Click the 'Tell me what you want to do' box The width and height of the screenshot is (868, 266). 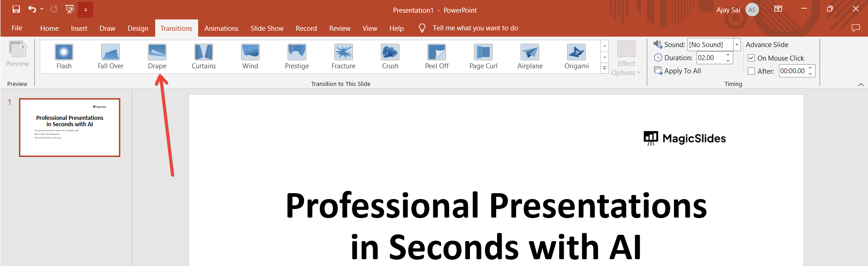[x=475, y=28]
